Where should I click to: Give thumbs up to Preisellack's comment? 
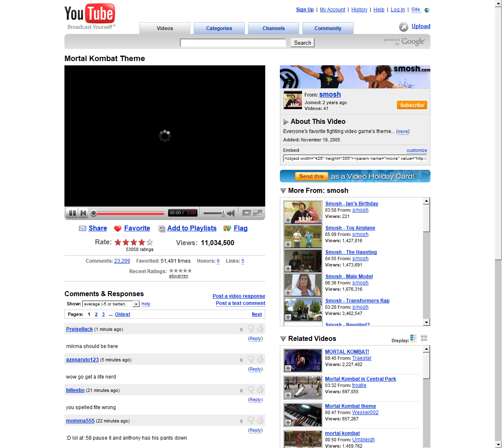click(260, 329)
